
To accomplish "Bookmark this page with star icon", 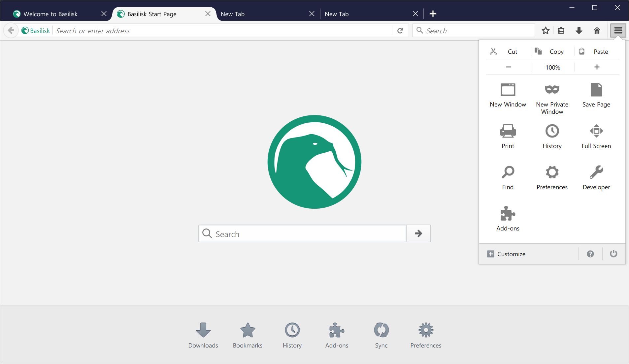I will coord(546,31).
